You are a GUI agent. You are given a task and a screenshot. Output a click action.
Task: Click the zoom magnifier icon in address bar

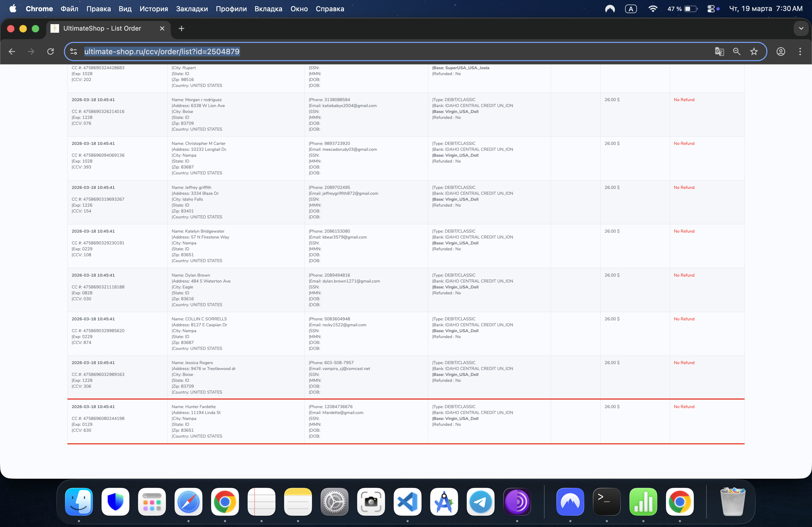pos(737,52)
